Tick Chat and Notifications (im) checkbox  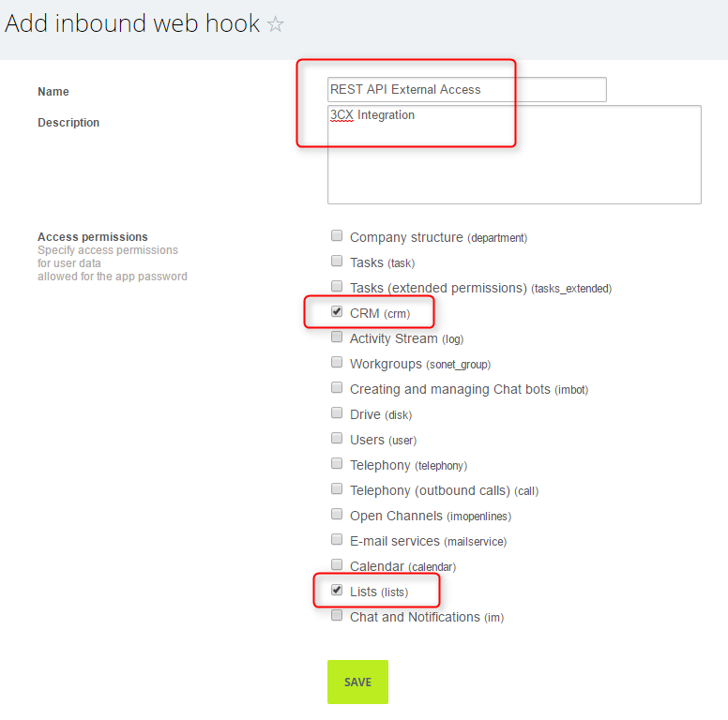pos(337,616)
